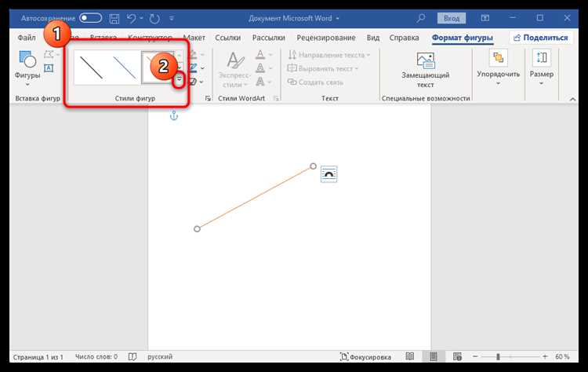Screen dimensions: 588x372
Task: Open shape outline dropdown arrow
Action: 202,68
